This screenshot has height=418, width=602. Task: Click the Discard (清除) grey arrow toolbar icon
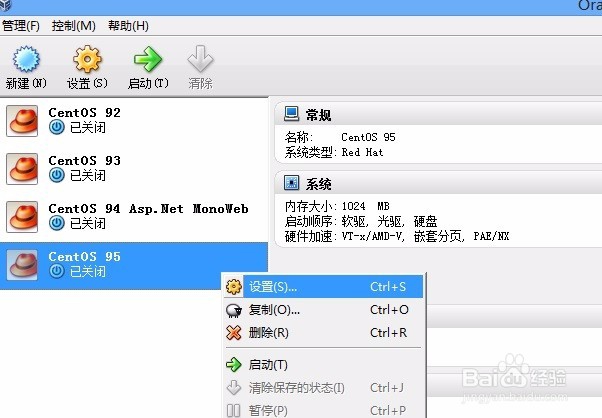(200, 58)
